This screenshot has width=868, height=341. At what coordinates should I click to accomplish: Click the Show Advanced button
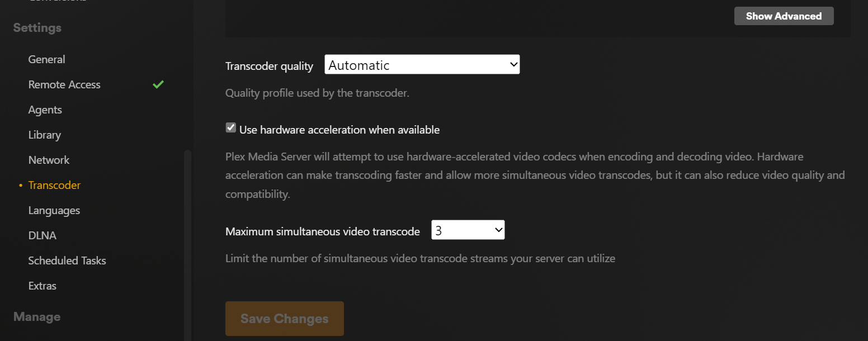784,16
